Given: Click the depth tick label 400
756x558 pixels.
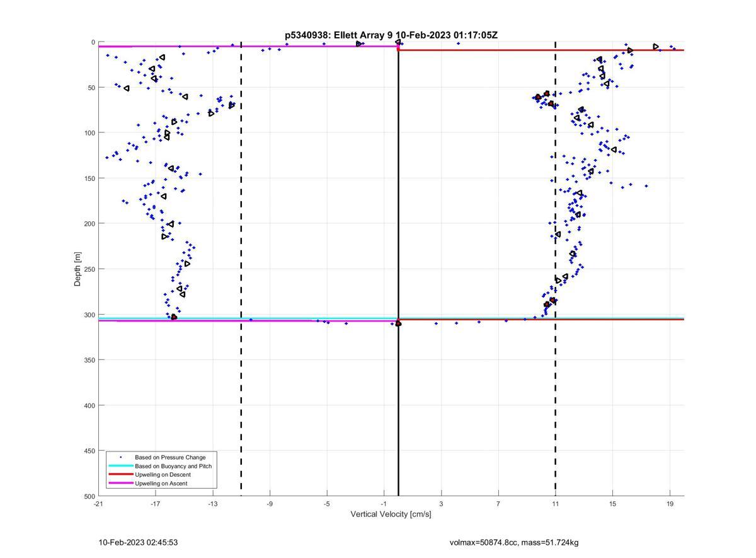Looking at the screenshot, I should click(x=89, y=405).
